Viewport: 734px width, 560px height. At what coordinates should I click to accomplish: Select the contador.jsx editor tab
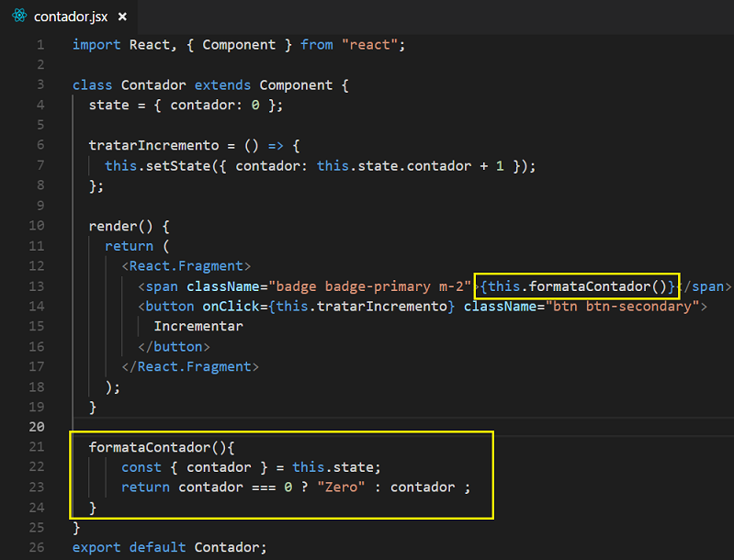click(69, 17)
